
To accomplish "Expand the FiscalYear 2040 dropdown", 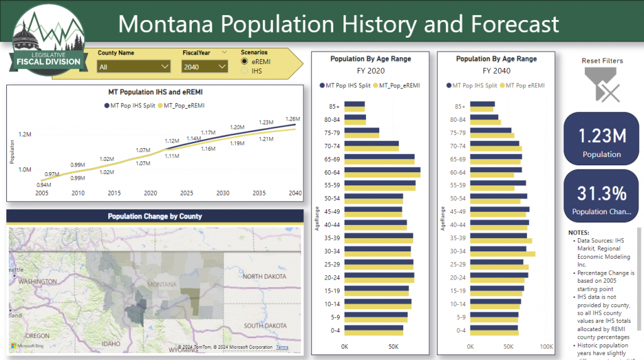I will [x=204, y=66].
